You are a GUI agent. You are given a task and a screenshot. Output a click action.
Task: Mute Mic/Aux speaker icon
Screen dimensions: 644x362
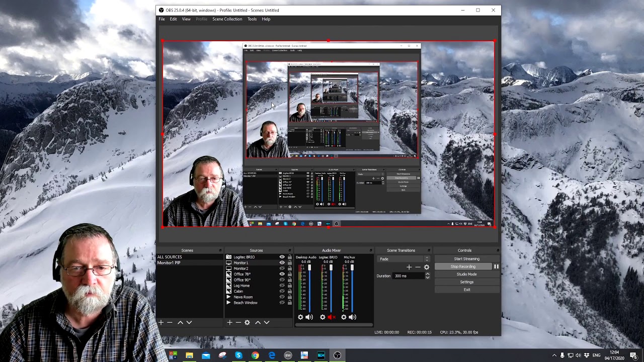(x=352, y=317)
